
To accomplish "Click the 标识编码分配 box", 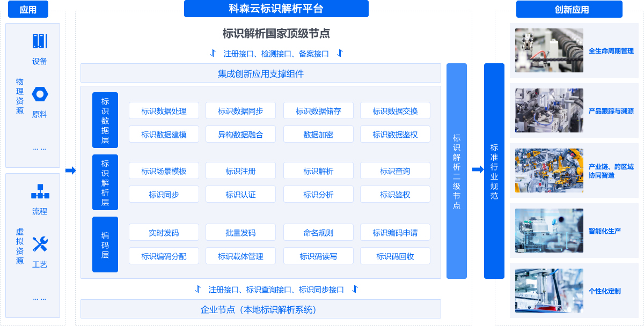I will click(164, 256).
